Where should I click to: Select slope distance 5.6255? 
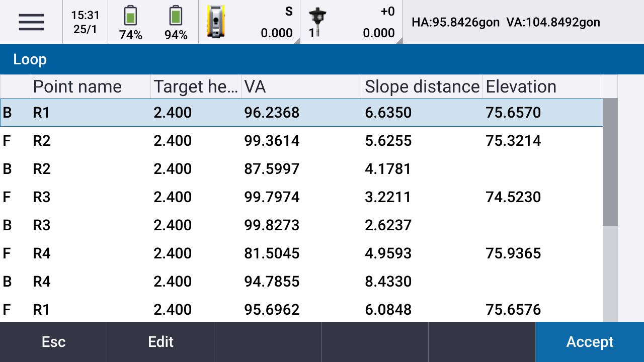click(x=388, y=141)
